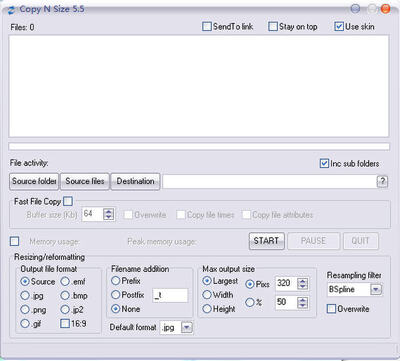Viewport: 400px width, 361px height.
Task: Select the .jpg output format
Action: (25, 295)
